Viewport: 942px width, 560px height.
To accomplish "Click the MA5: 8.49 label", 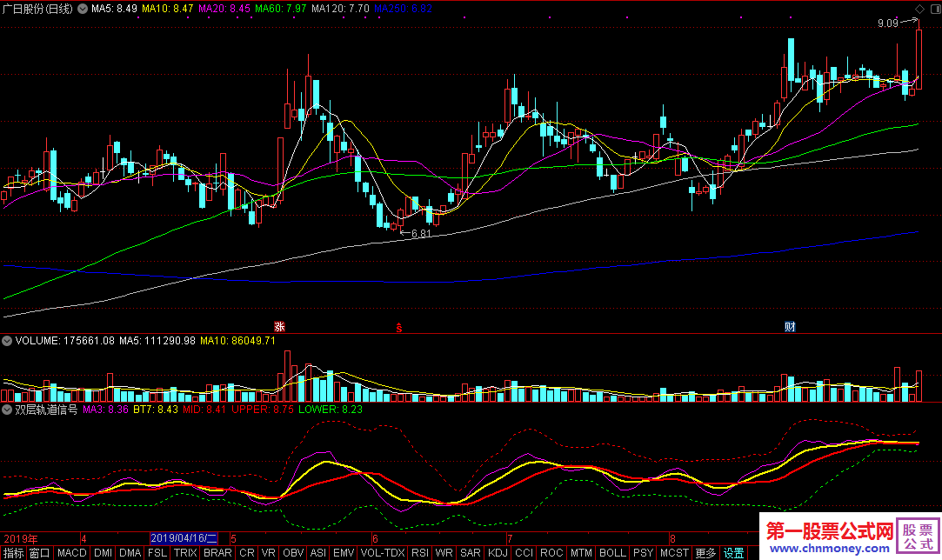I will pyautogui.click(x=114, y=9).
